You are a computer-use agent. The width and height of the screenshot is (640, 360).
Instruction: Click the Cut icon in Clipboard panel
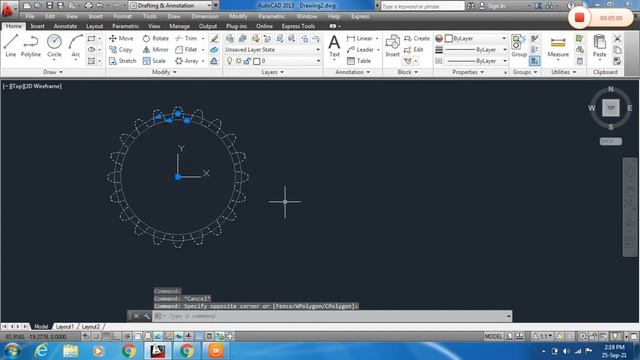coord(617,38)
